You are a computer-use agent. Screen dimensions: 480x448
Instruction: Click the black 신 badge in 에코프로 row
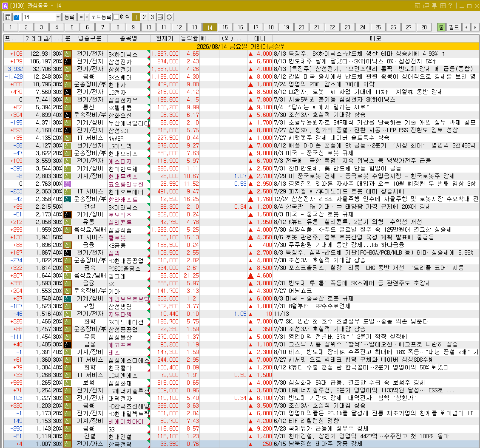67,345
